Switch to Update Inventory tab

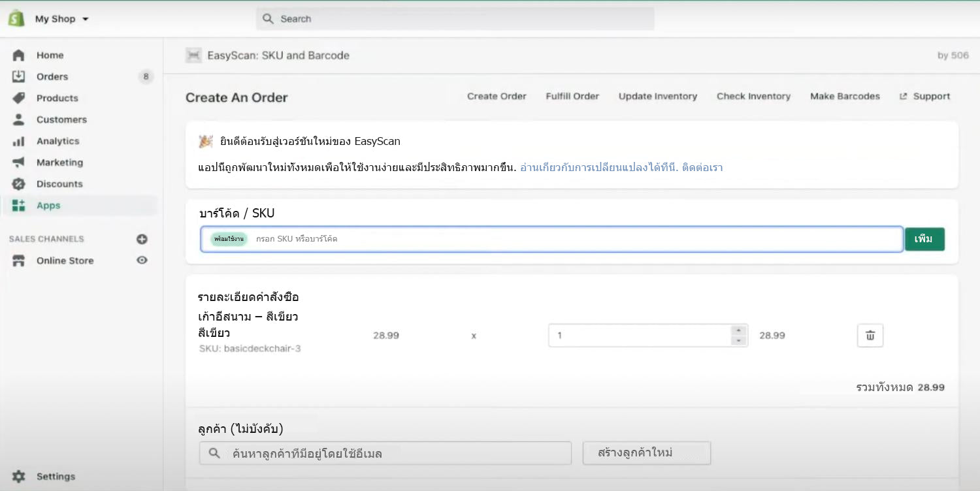click(x=657, y=97)
